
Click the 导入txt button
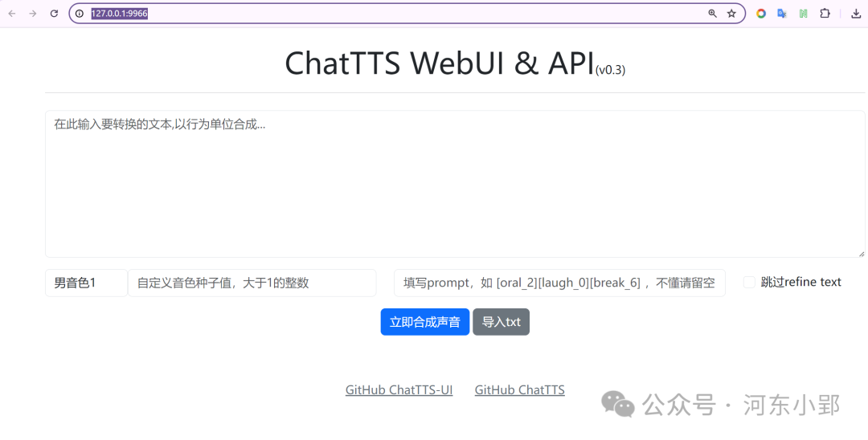pos(501,322)
